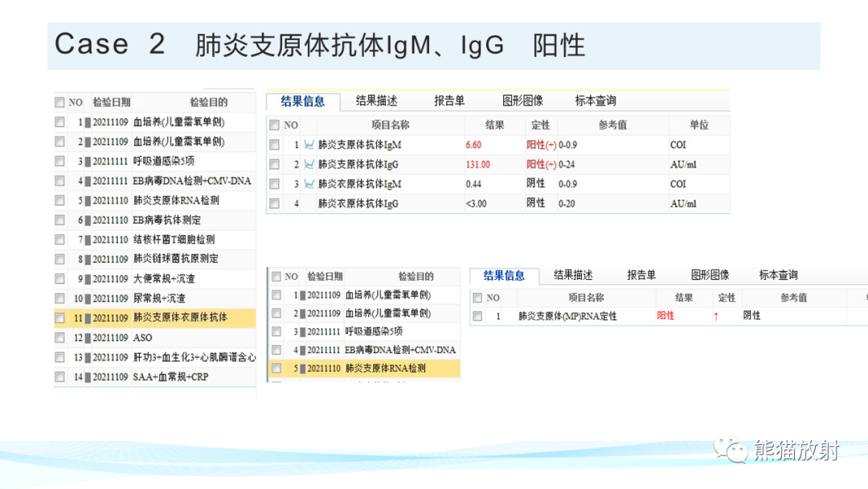The height and width of the screenshot is (489, 868).
Task: Open the upper 报告单 tab
Action: point(449,101)
